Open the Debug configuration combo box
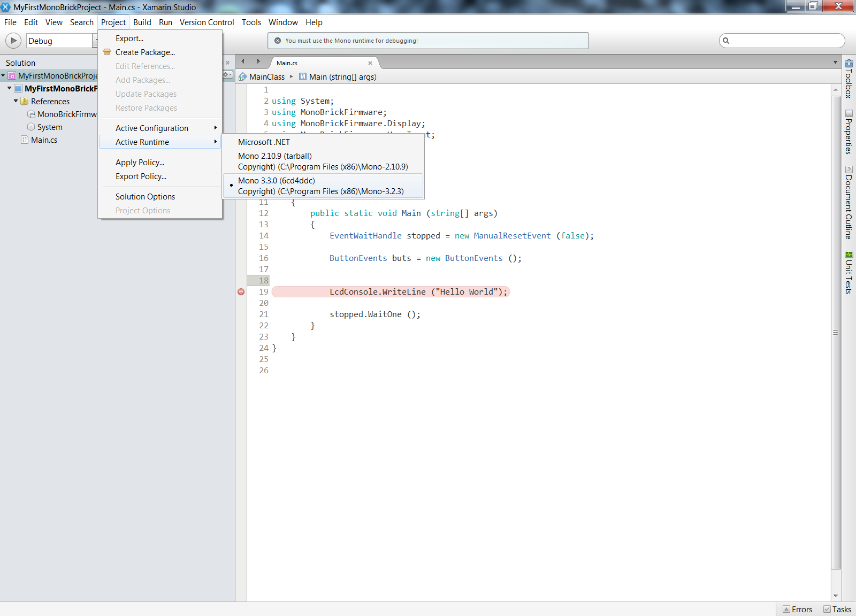 point(62,41)
